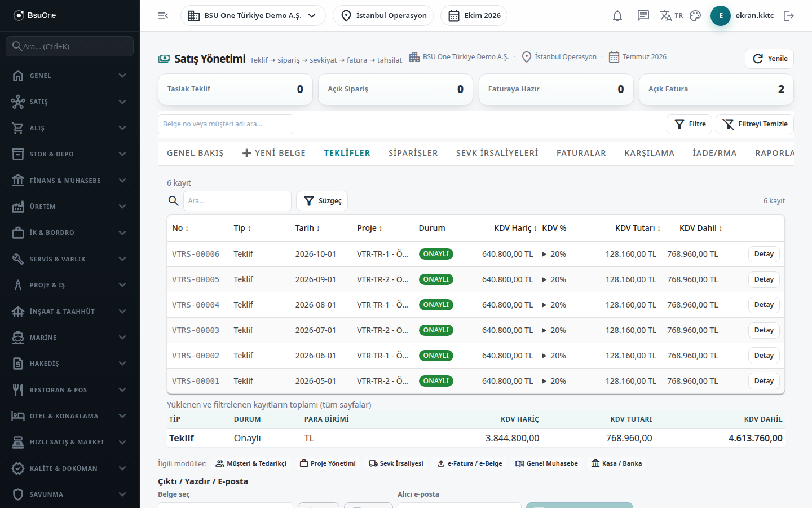Click the SAVUNMA shield icon

18,494
